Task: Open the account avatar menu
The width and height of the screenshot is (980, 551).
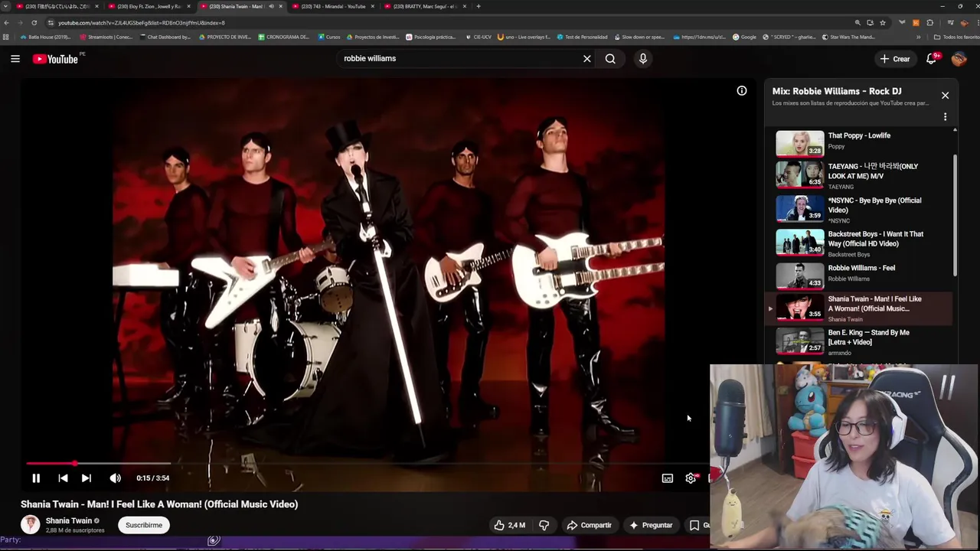Action: coord(959,59)
